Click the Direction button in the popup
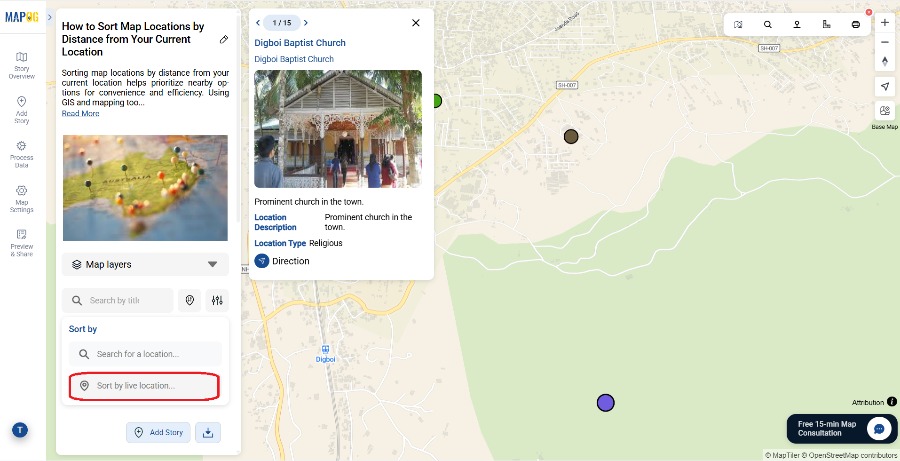The image size is (900, 461). (x=282, y=261)
